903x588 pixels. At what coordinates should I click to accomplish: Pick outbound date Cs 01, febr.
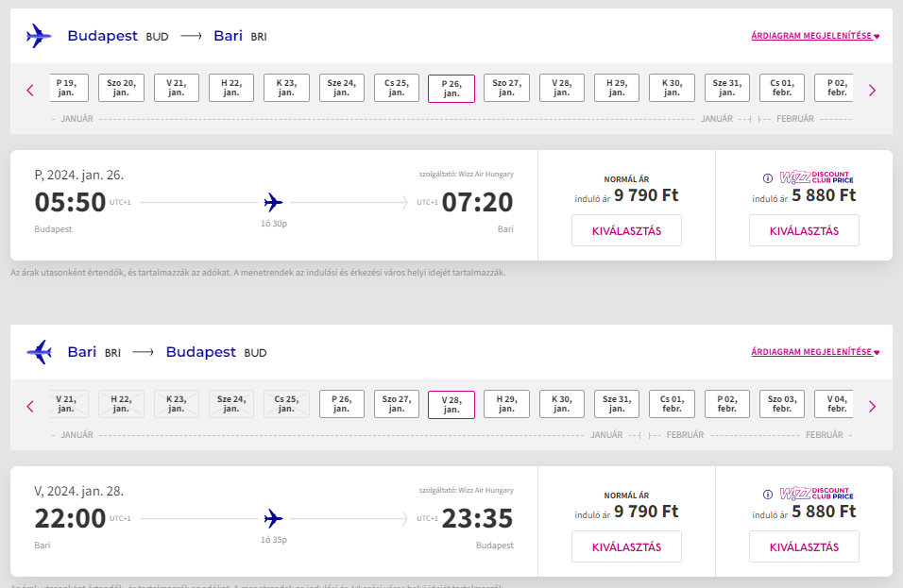point(782,88)
